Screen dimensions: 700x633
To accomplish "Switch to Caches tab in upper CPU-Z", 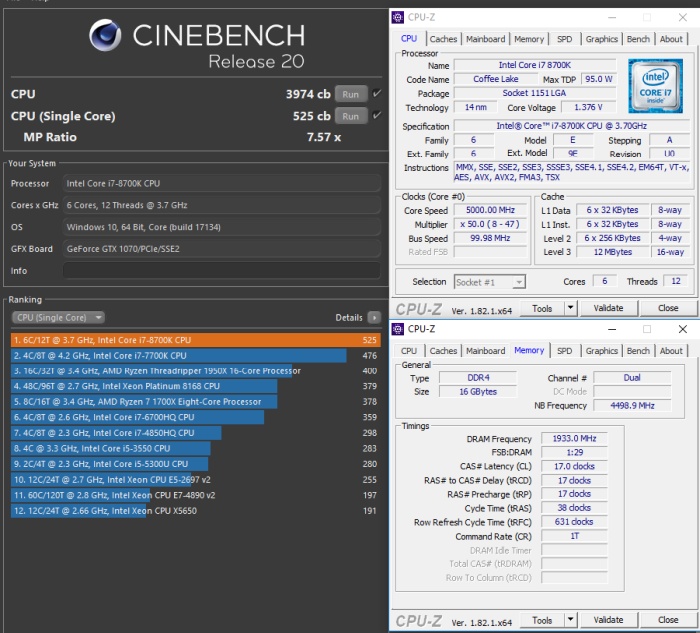I will [443, 39].
